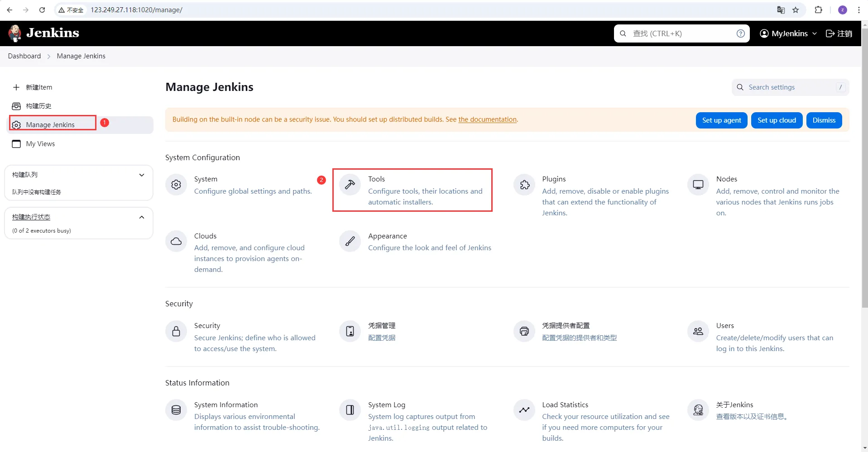Open Security via the padlock icon

[176, 331]
